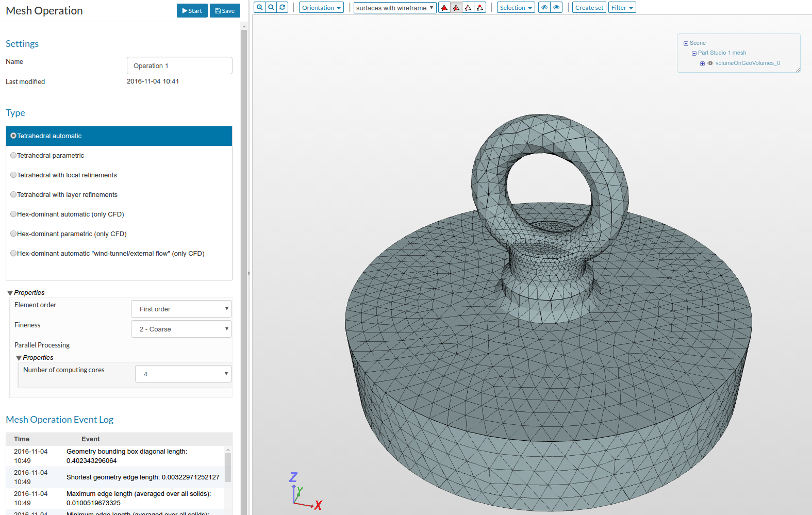
Task: Open the Fineness dropdown showing 2 - Coarse
Action: pos(181,329)
